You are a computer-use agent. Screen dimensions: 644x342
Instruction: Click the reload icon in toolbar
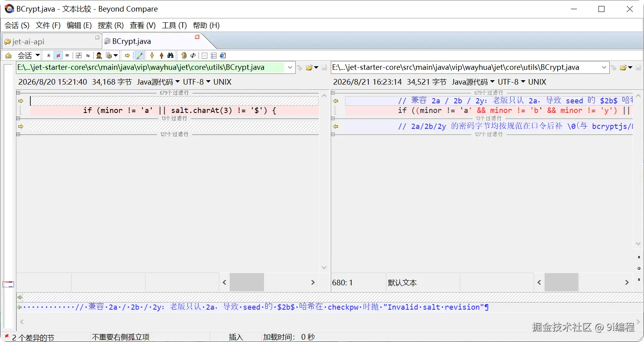tap(184, 55)
